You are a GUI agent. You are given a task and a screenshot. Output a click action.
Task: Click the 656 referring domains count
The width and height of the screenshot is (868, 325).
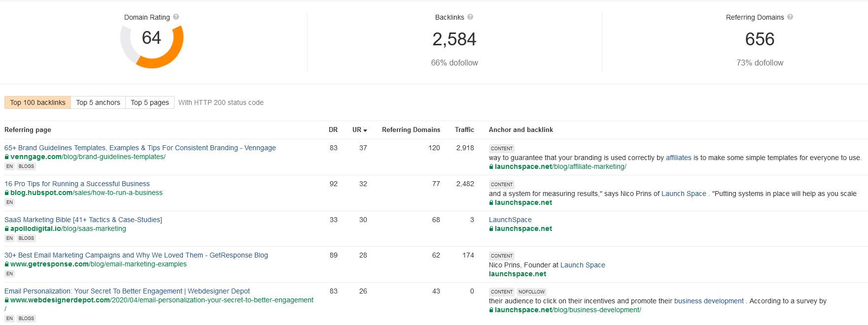coord(760,39)
